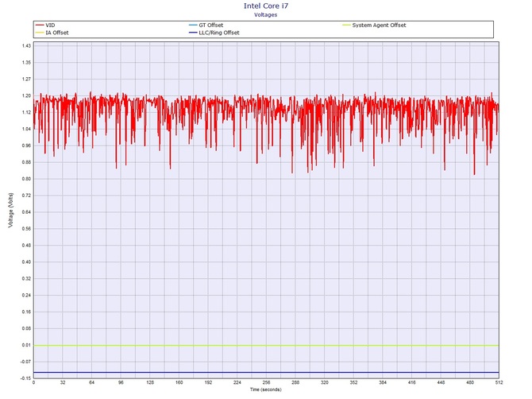
Task: Click the Voltages subtitle
Action: tap(266, 14)
